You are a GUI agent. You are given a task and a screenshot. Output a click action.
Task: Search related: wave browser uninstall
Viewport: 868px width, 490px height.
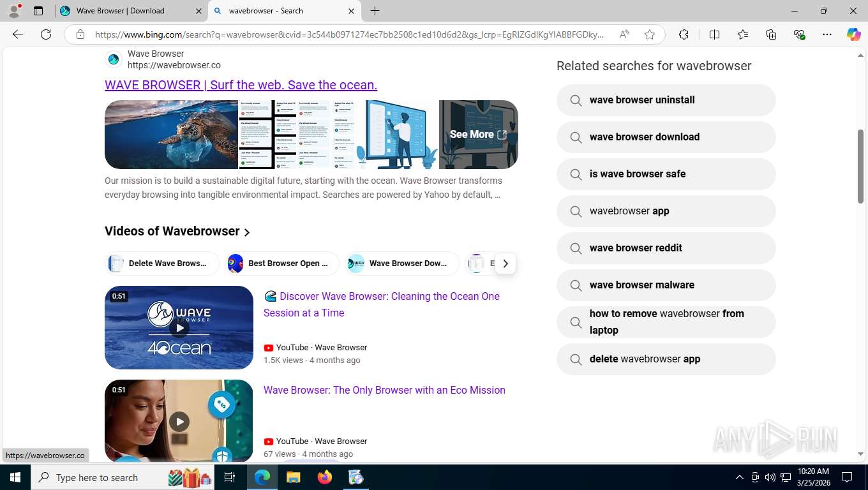tap(666, 100)
